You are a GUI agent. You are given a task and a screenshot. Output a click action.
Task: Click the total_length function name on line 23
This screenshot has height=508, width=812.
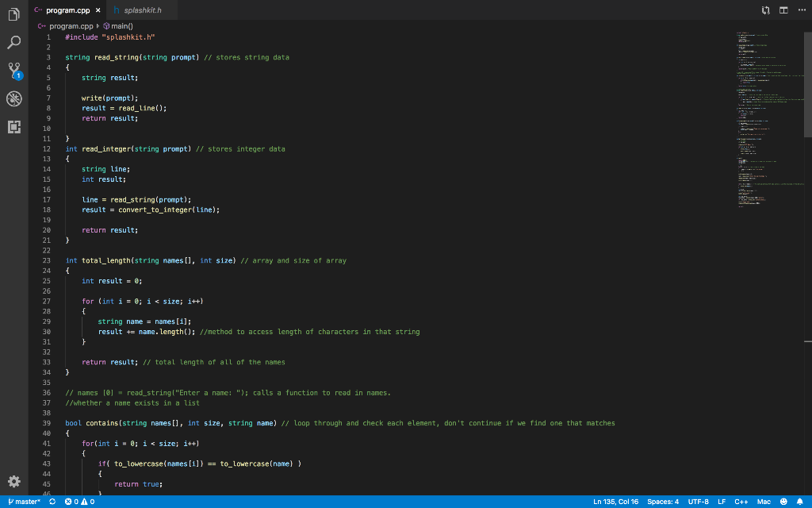tap(106, 260)
